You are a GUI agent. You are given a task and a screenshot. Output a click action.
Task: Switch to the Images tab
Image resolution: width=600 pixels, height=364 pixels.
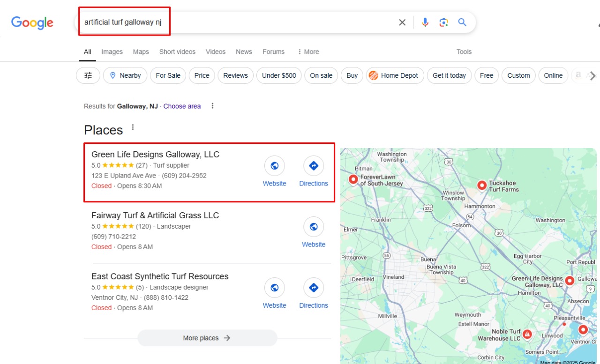pyautogui.click(x=112, y=52)
